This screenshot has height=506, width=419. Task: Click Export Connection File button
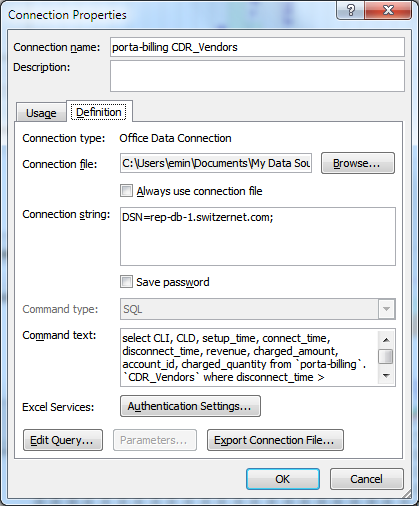[275, 440]
